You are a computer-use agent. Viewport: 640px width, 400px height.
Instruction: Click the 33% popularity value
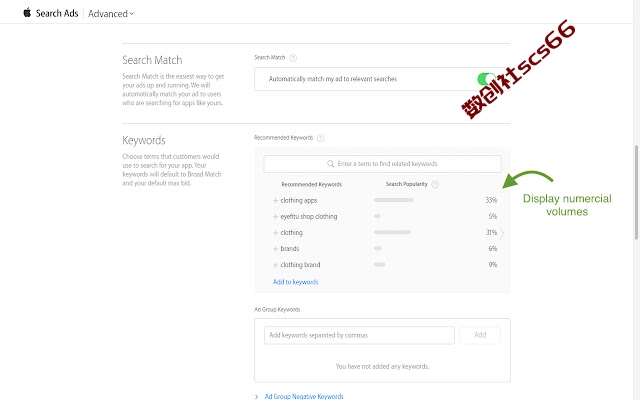point(491,200)
